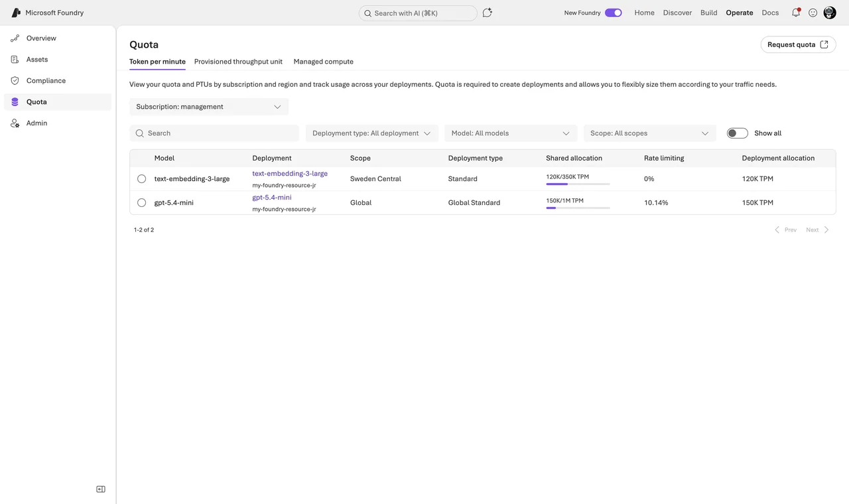
Task: Click the external link icon in Request quota
Action: [x=824, y=44]
